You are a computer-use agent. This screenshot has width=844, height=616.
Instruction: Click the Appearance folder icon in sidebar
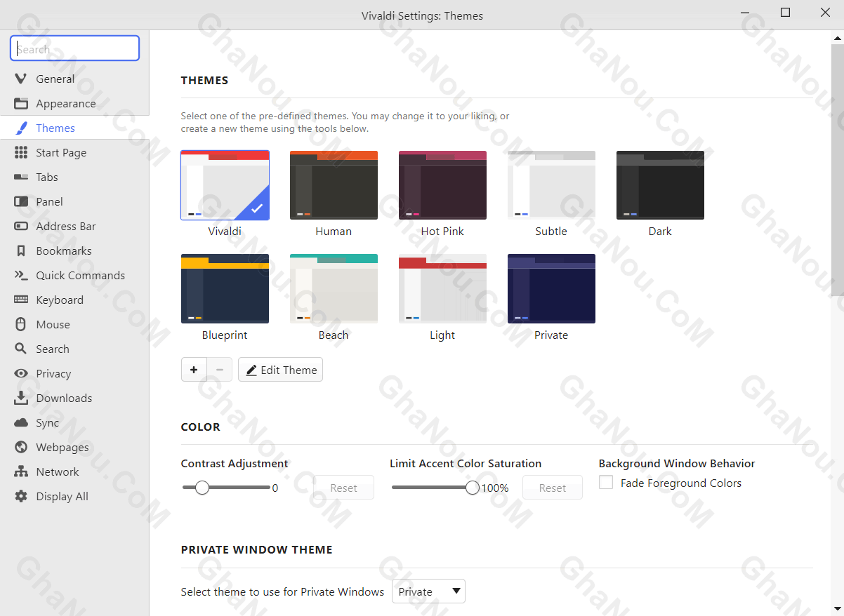[21, 103]
